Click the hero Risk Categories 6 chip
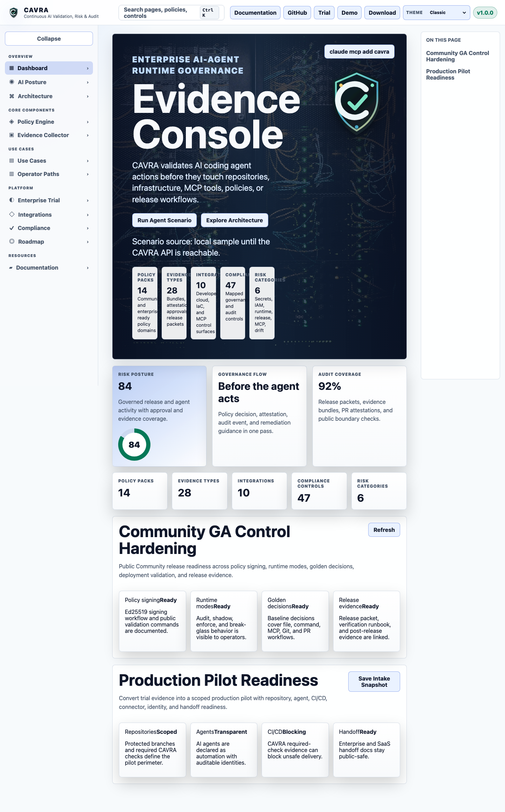This screenshot has width=505, height=812. (262, 303)
